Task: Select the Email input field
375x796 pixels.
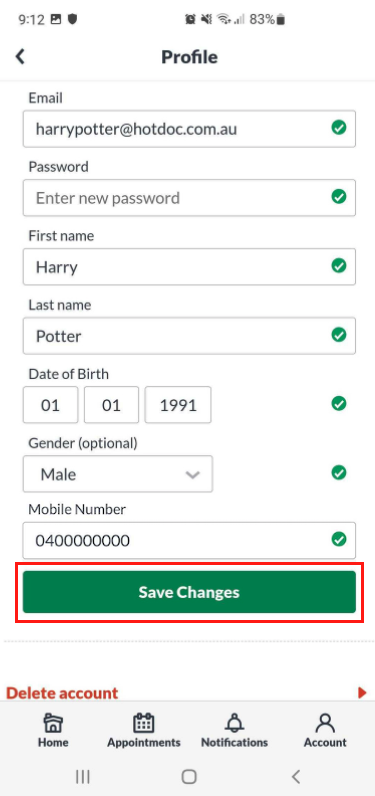Action: tap(189, 129)
